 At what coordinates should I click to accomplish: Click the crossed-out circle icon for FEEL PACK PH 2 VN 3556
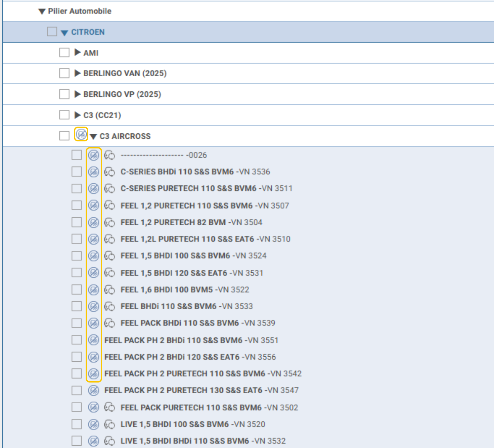[94, 357]
